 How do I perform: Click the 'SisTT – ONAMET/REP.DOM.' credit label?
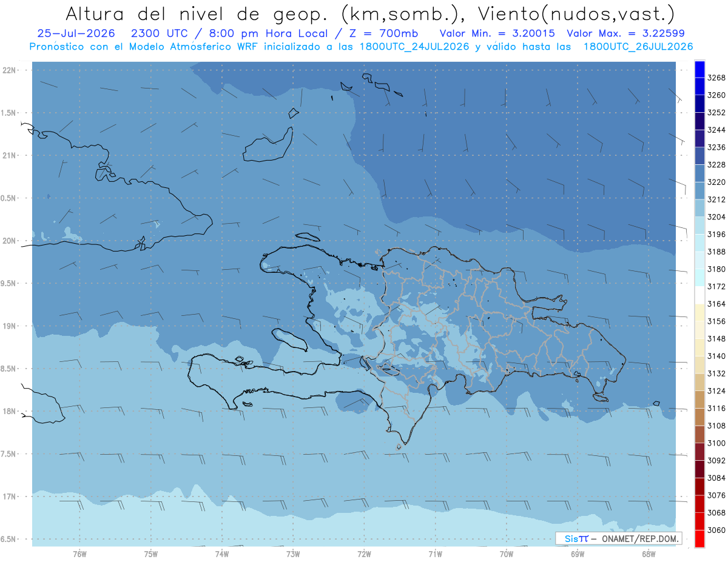(x=619, y=538)
